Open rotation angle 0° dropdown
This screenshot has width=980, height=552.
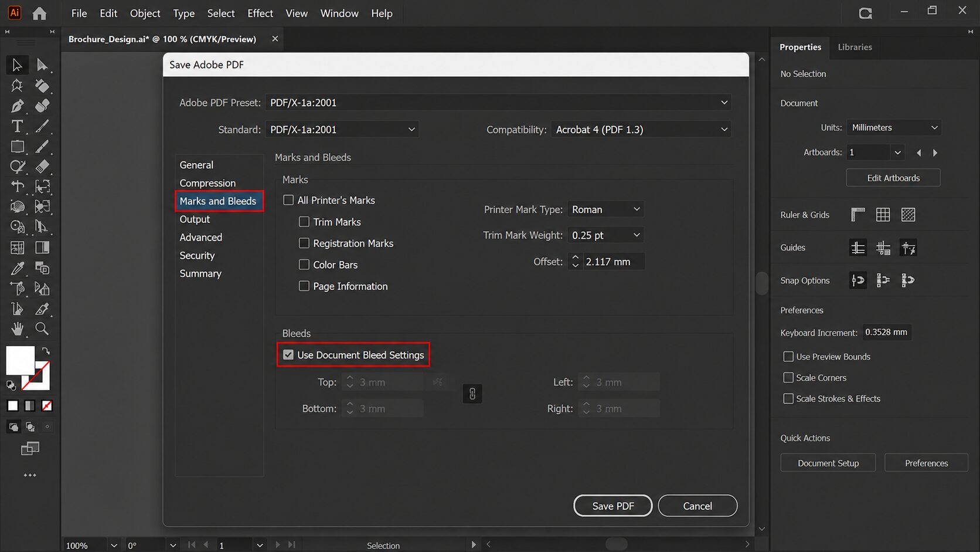pyautogui.click(x=173, y=546)
